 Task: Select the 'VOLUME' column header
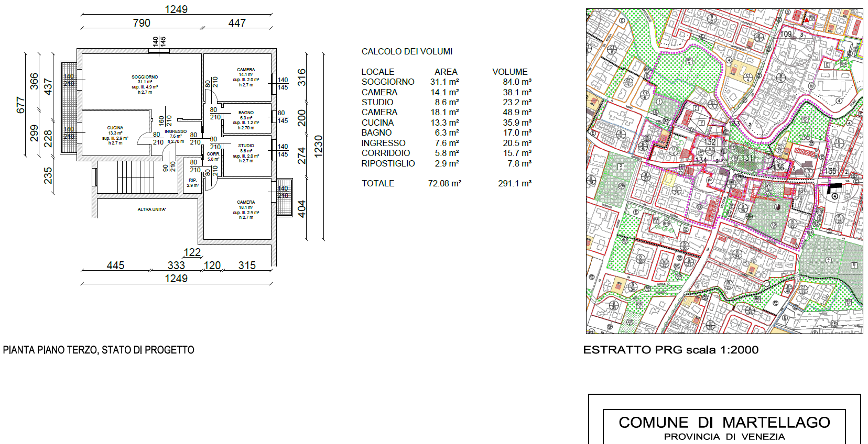click(x=510, y=72)
